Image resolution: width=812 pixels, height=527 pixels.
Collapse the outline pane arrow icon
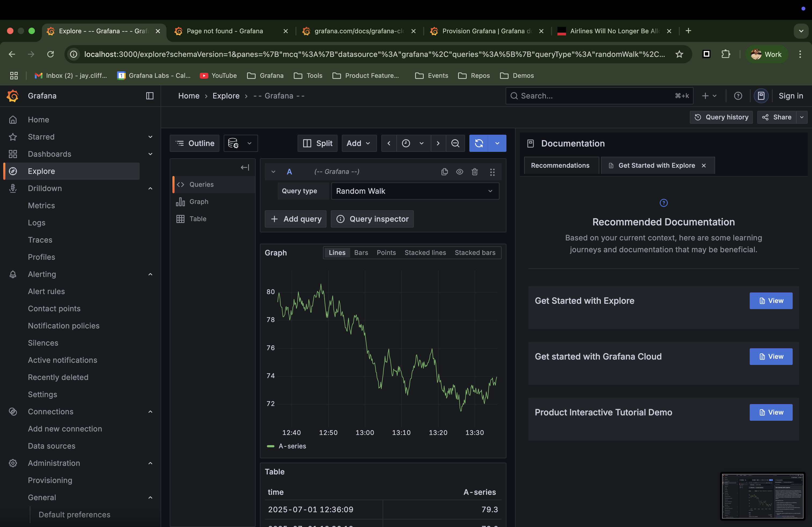pyautogui.click(x=245, y=167)
